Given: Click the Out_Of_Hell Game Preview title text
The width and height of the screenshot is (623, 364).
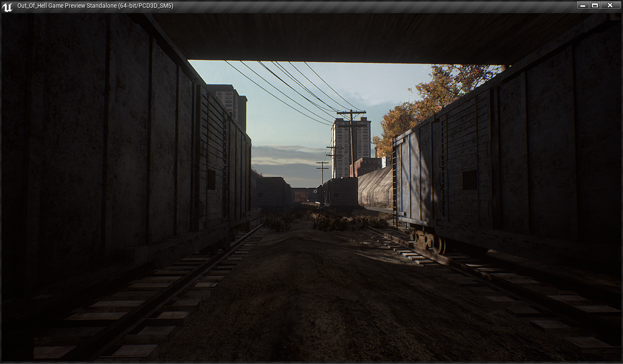Looking at the screenshot, I should pyautogui.click(x=95, y=6).
